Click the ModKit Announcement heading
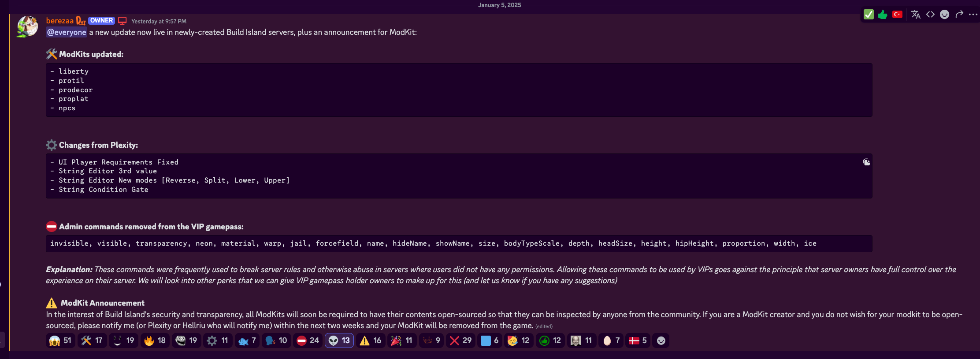 point(103,303)
